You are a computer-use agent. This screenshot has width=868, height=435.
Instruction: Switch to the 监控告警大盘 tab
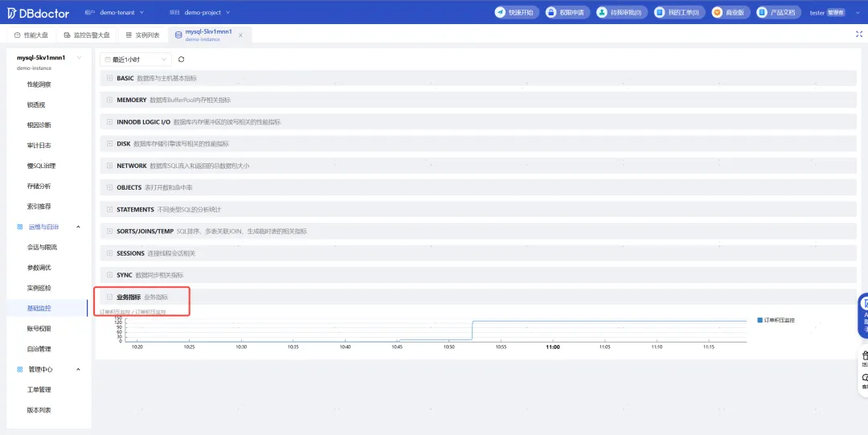tap(86, 35)
